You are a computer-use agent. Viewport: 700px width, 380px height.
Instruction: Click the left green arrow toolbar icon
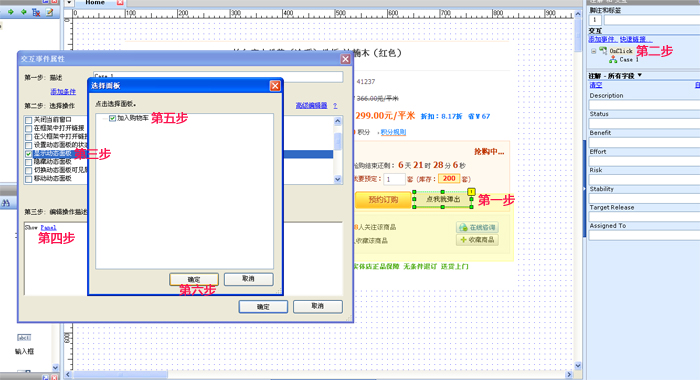click(10, 13)
